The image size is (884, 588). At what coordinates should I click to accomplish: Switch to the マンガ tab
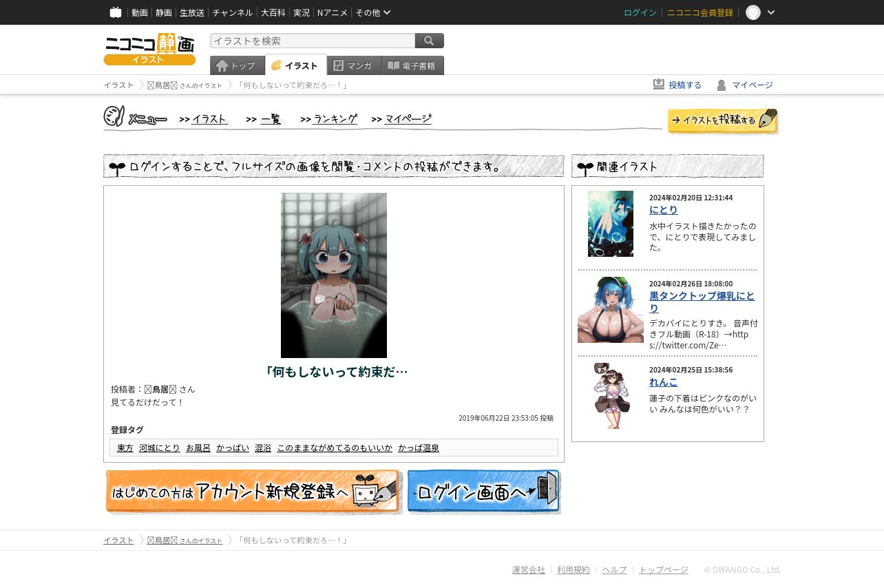pos(355,65)
